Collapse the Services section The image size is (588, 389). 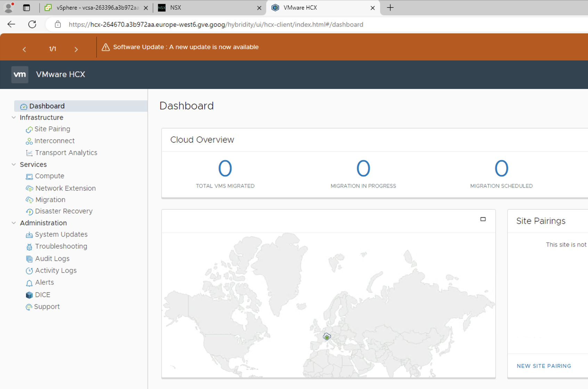click(x=14, y=165)
